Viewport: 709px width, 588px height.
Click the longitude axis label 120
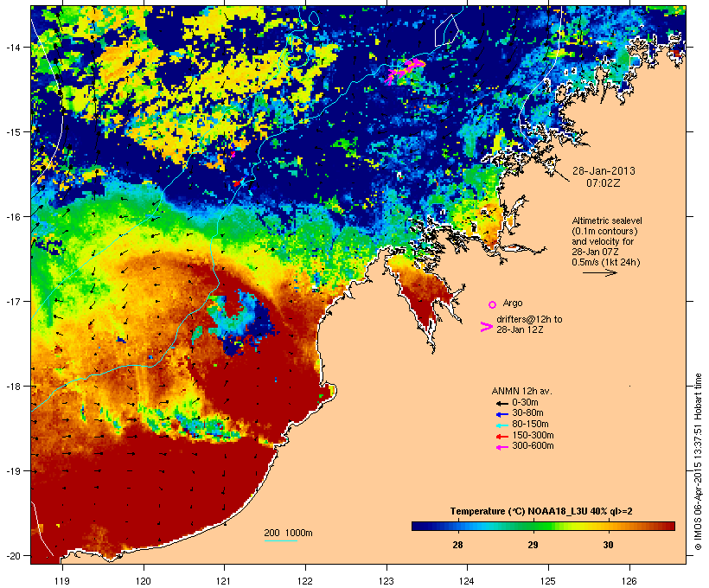pyautogui.click(x=144, y=581)
